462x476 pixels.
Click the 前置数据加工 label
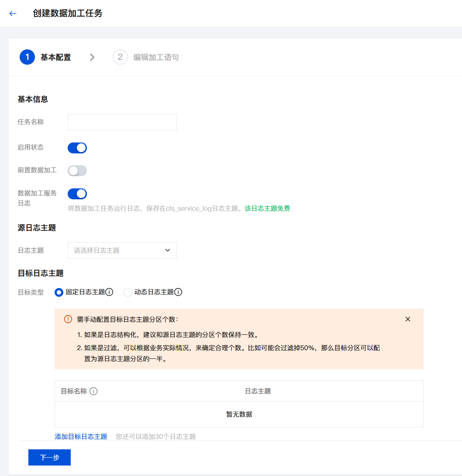point(37,170)
